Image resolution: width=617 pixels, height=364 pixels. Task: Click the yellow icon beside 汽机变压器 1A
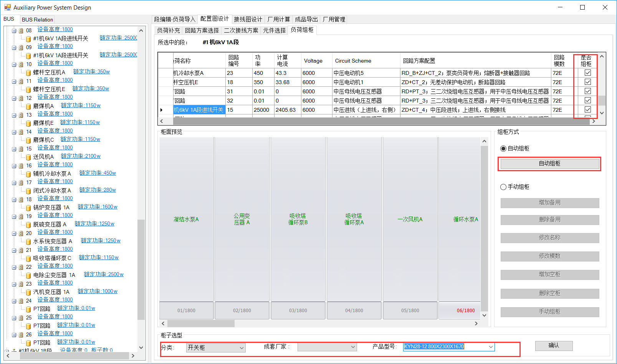[28, 292]
